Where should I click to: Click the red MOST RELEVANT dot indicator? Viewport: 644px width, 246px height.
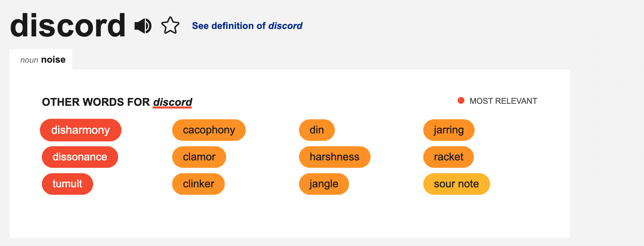(461, 100)
